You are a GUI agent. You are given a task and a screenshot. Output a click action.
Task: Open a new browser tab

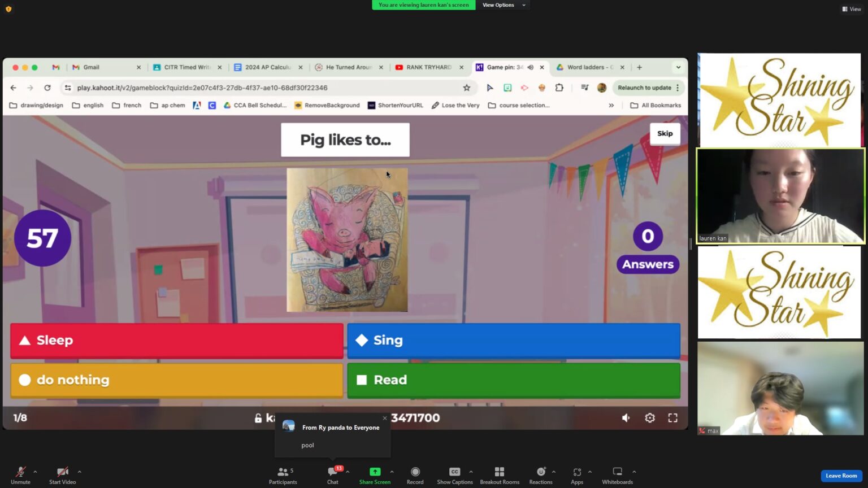click(x=640, y=67)
